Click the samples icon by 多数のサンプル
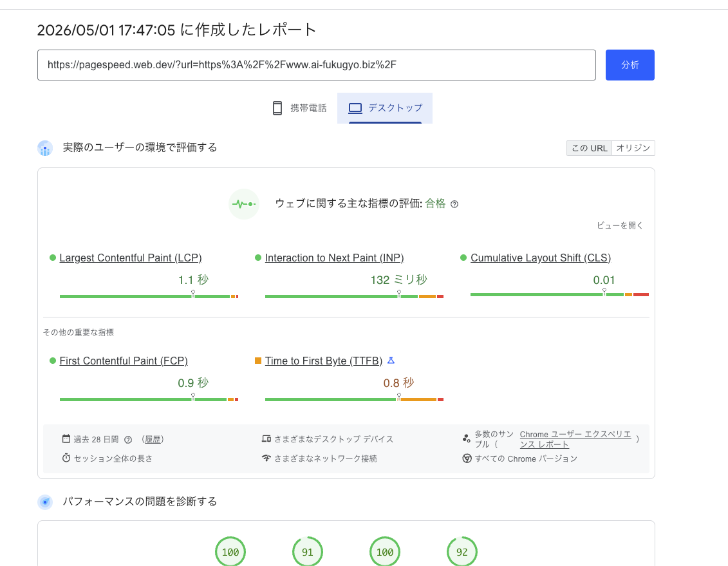Image resolution: width=728 pixels, height=566 pixels. [x=467, y=439]
